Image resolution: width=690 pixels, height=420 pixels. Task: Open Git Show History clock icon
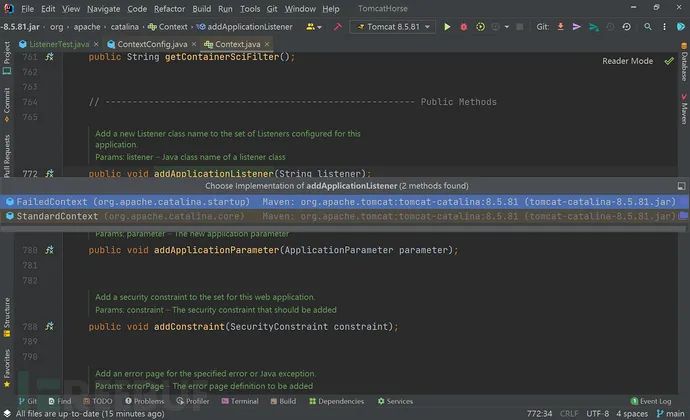click(x=627, y=27)
